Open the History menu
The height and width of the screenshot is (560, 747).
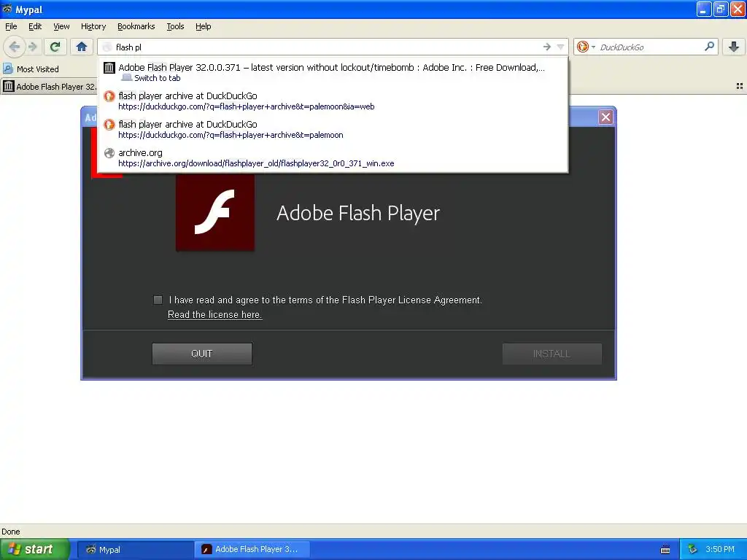click(93, 26)
